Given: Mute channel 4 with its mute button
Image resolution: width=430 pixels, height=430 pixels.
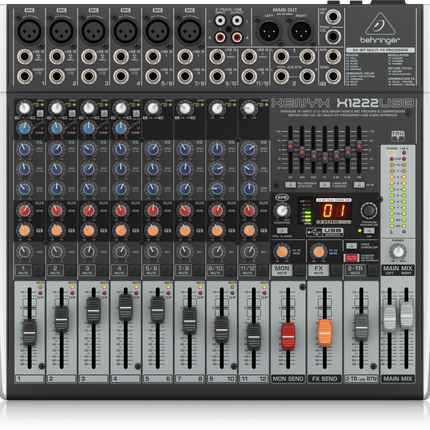Looking at the screenshot, I should click(134, 270).
